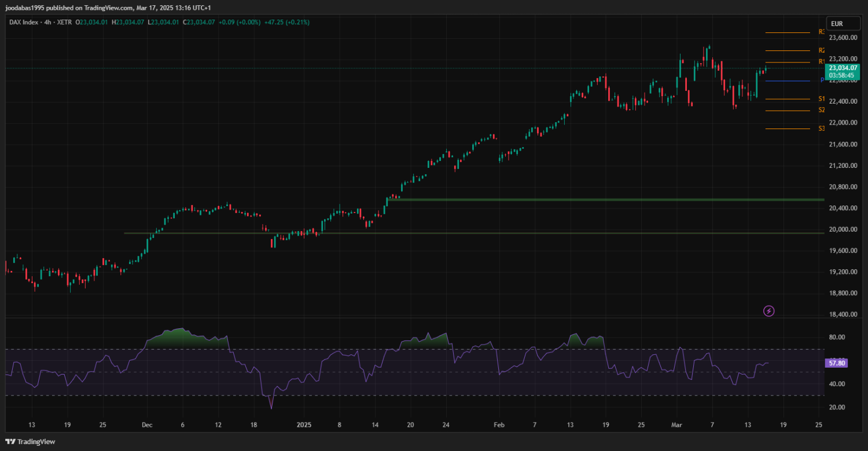Select the S1 pivot support label
Viewport: 868px width, 451px height.
tap(821, 99)
